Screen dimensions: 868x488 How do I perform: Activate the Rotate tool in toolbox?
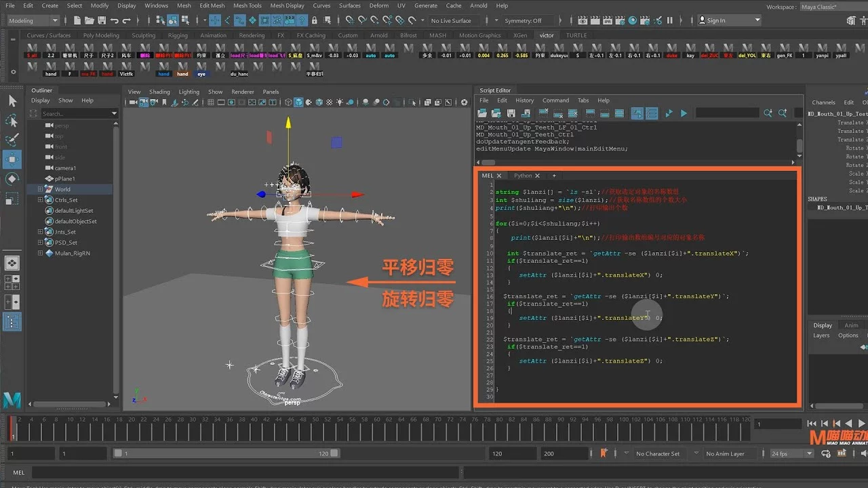point(12,179)
